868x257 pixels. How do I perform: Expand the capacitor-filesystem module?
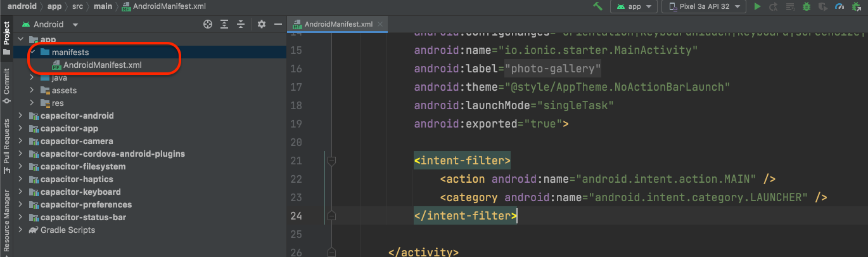20,166
